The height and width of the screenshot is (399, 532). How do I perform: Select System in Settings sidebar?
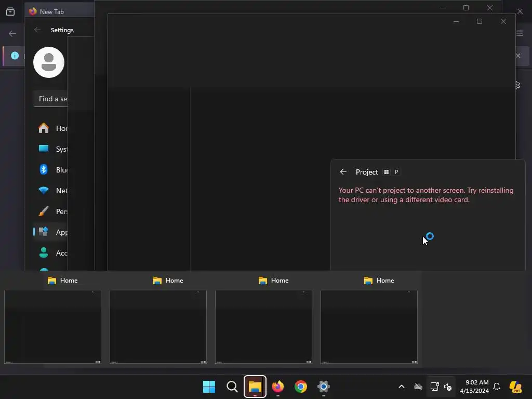(50, 149)
